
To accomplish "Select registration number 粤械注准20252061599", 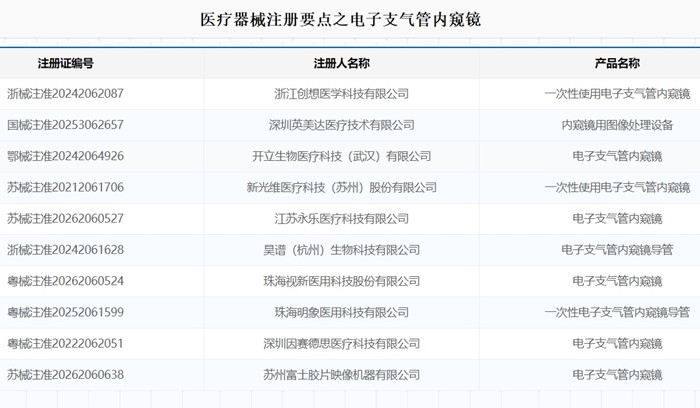I will coord(65,312).
